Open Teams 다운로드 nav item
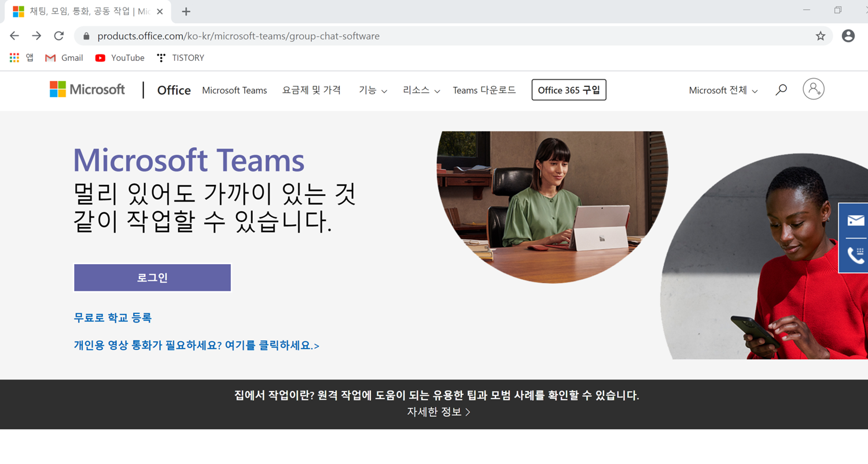Viewport: 868px width, 464px height. pyautogui.click(x=484, y=90)
